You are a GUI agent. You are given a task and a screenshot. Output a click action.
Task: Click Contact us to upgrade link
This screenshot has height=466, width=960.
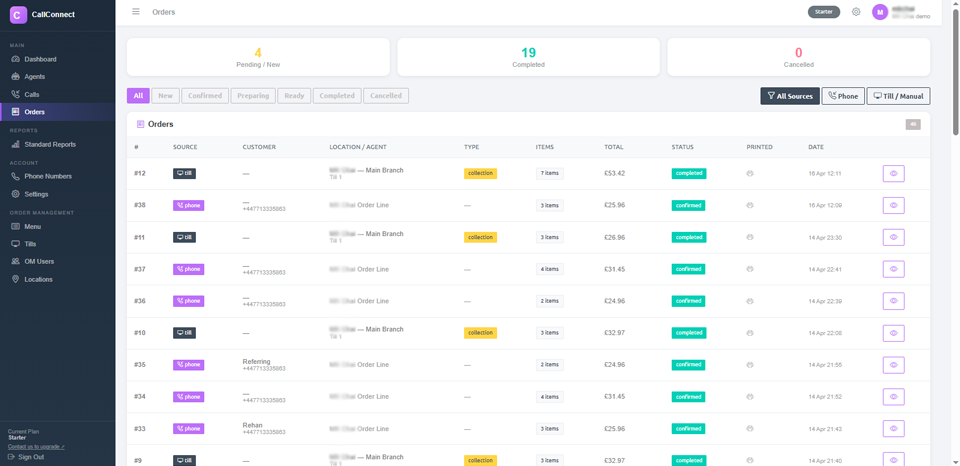click(36, 447)
